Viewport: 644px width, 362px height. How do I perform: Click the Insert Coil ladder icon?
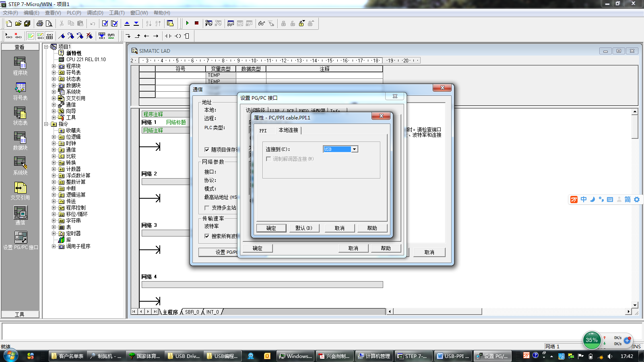coord(178,36)
